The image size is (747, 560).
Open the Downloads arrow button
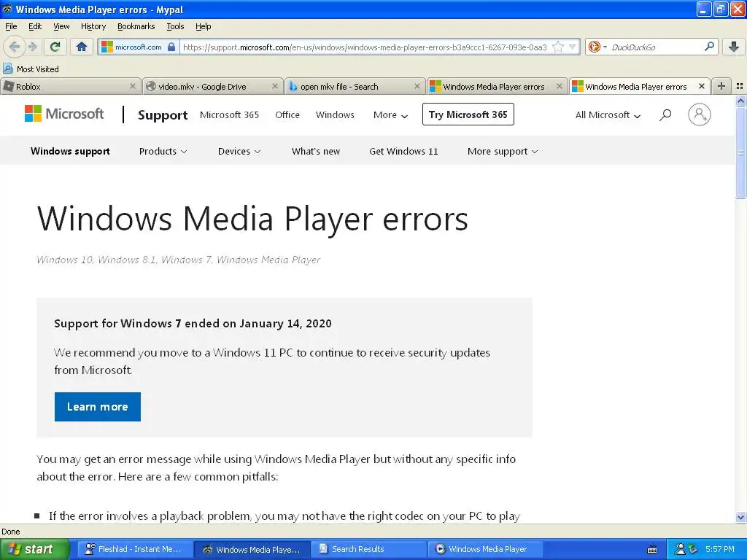[734, 47]
